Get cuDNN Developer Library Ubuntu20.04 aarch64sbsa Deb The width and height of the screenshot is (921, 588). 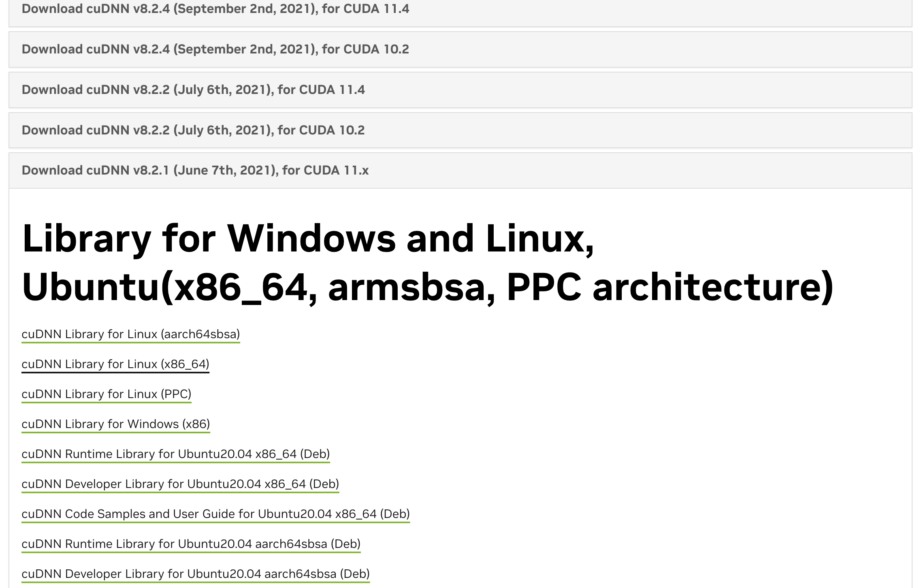tap(196, 574)
